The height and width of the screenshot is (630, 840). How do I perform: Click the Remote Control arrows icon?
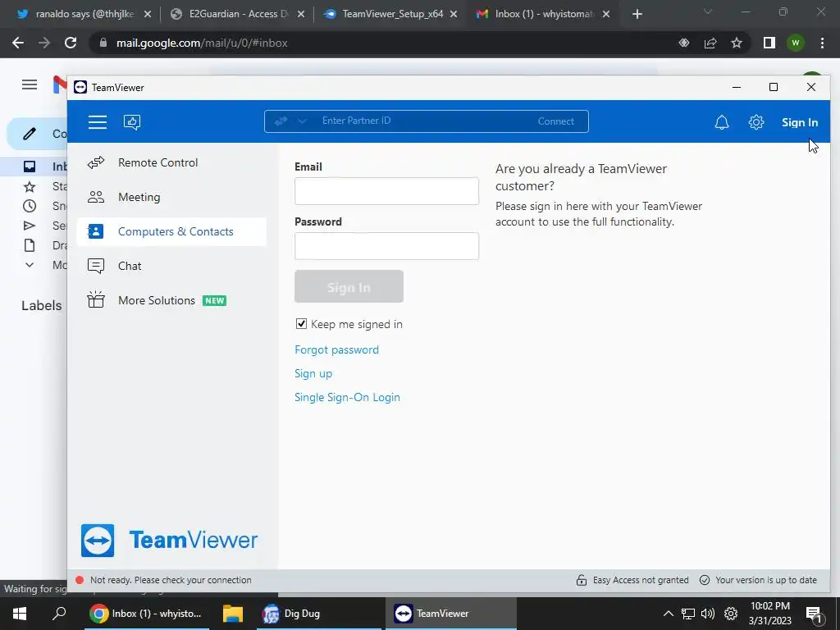click(x=96, y=162)
